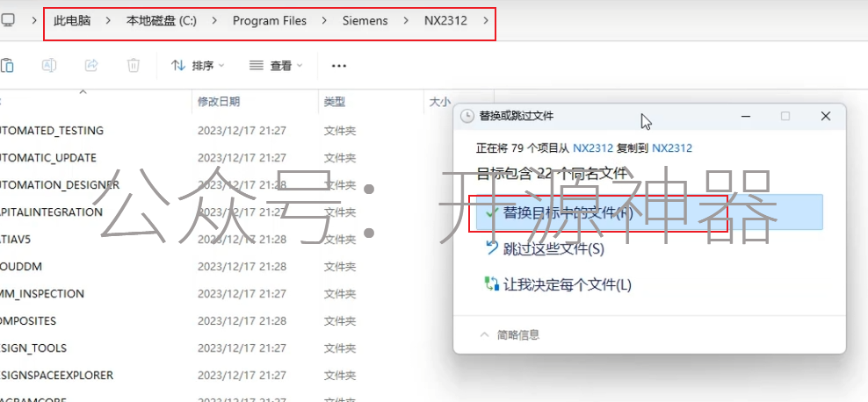Open the 查看 view dropdown
This screenshot has height=402, width=868.
coord(276,66)
